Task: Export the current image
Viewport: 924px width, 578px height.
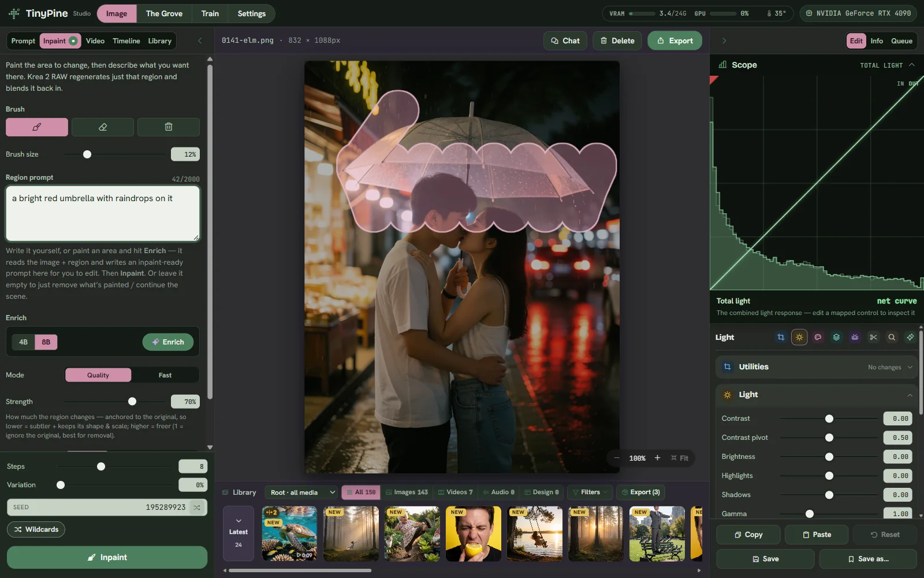Action: [x=675, y=41]
